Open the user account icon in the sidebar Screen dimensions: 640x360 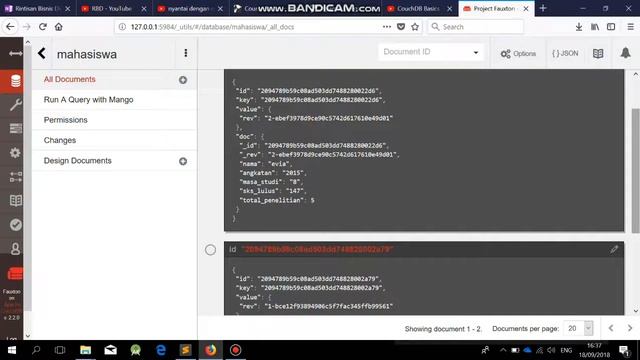15,249
